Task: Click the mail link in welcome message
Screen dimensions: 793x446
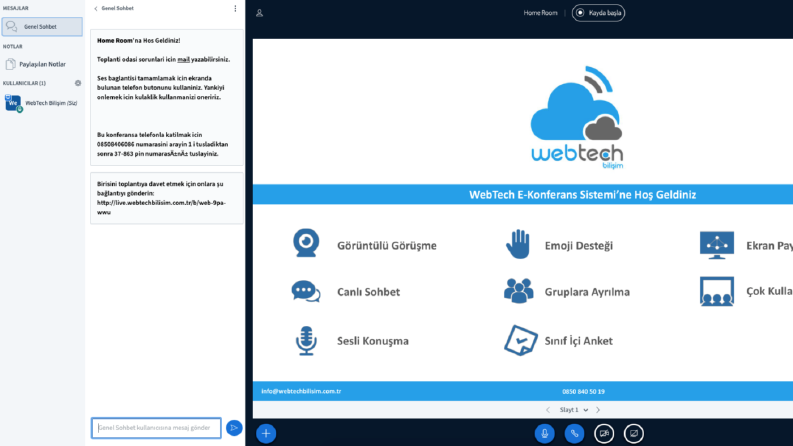Action: coord(183,60)
